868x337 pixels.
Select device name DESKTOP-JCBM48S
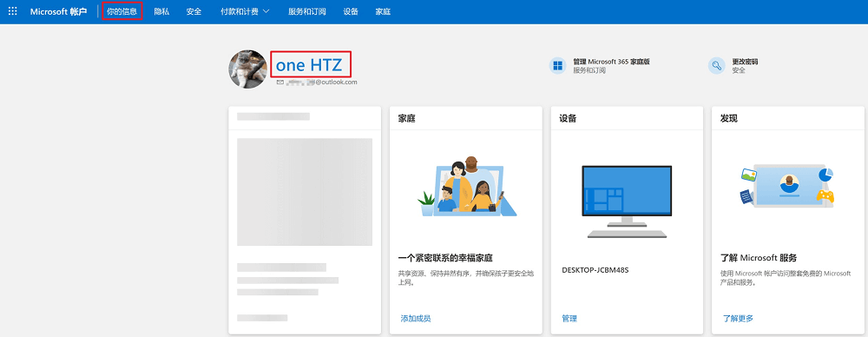coord(595,270)
